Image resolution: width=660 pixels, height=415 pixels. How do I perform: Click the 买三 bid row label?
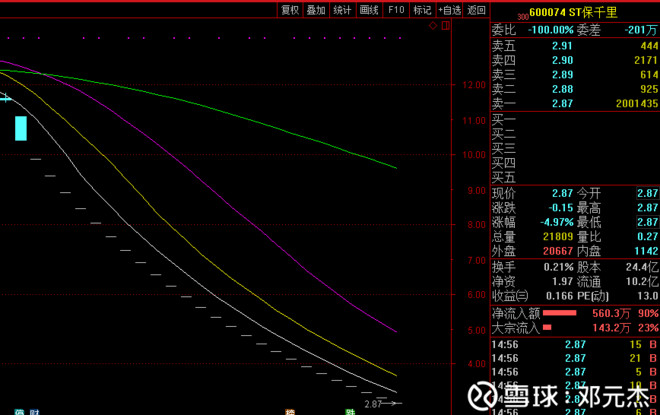[x=503, y=149]
